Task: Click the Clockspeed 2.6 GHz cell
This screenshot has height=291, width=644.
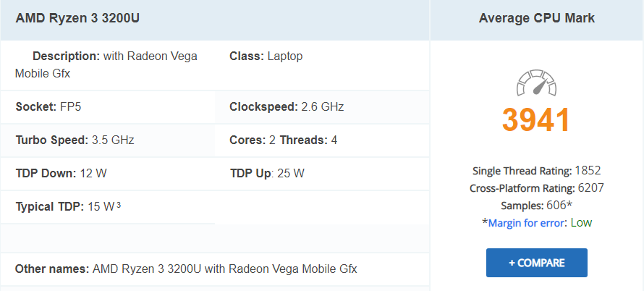Action: [x=322, y=107]
